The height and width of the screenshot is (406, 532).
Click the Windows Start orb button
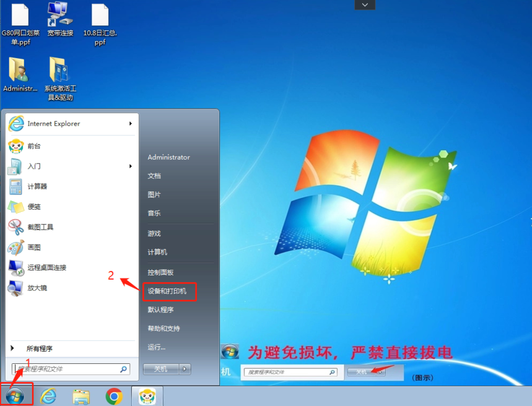click(x=15, y=396)
